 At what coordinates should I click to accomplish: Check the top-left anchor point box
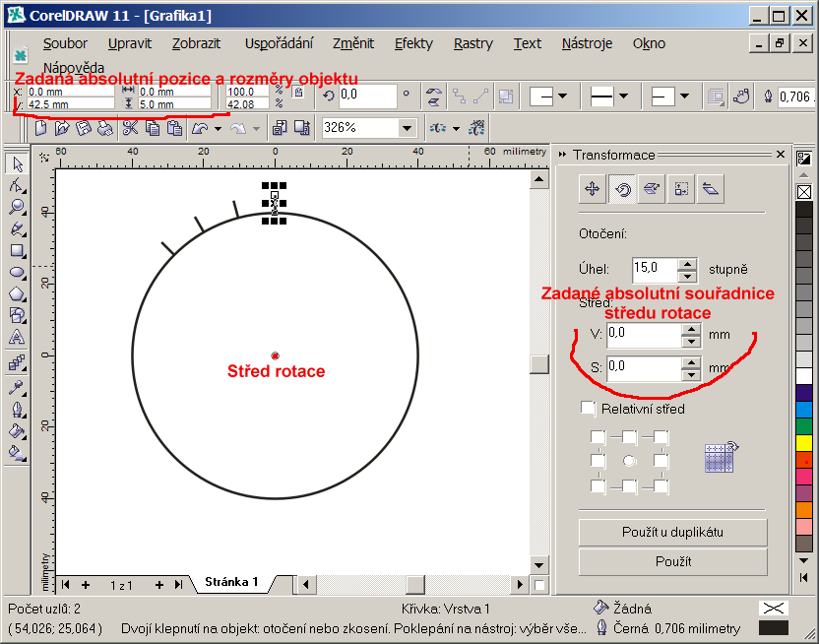[x=598, y=436]
